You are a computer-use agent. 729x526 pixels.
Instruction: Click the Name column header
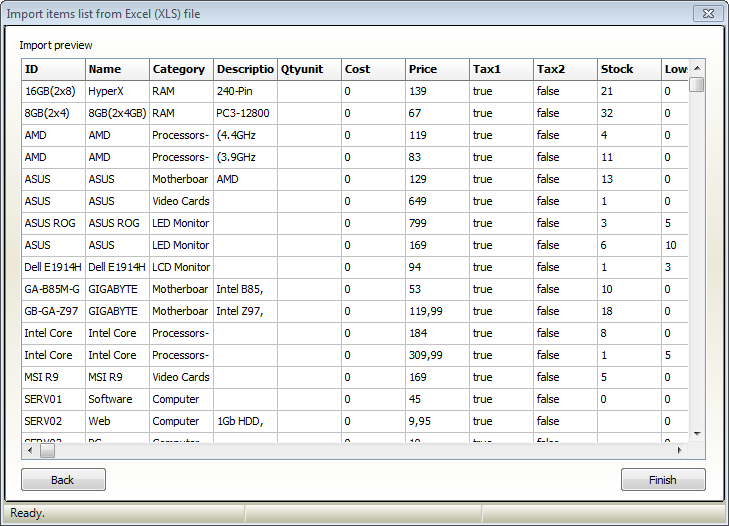(x=117, y=69)
